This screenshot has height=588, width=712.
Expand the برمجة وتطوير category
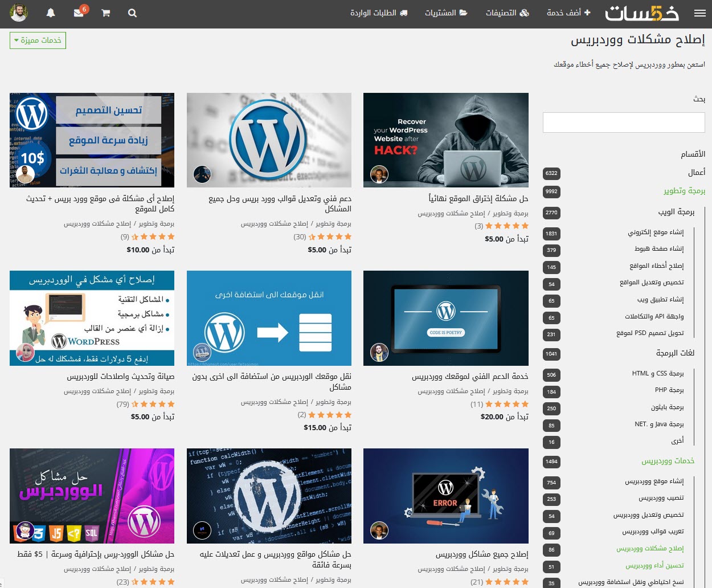[x=684, y=191]
